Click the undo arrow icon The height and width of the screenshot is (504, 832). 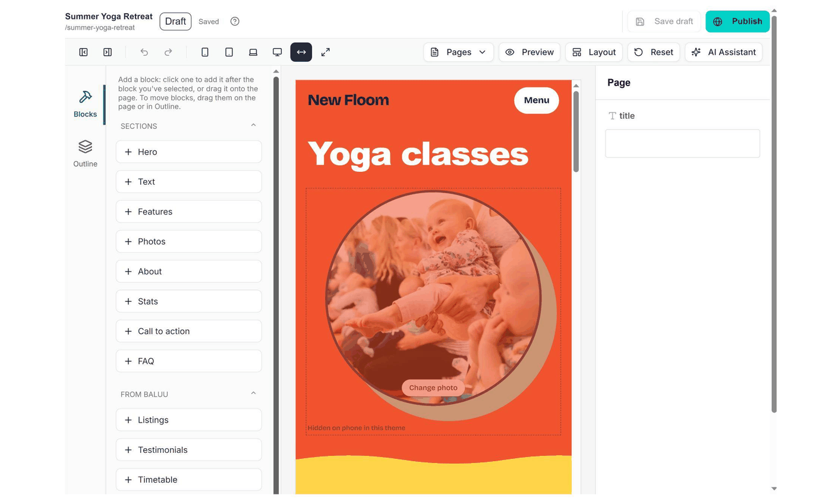[x=144, y=52]
